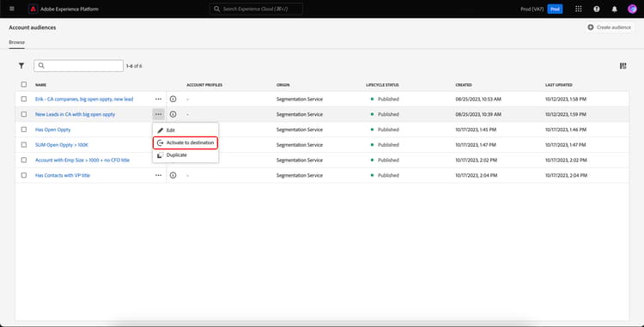Screen dimensions: 644x327
Task: Check the Has Open Oppty row checkbox
Action: pos(24,130)
